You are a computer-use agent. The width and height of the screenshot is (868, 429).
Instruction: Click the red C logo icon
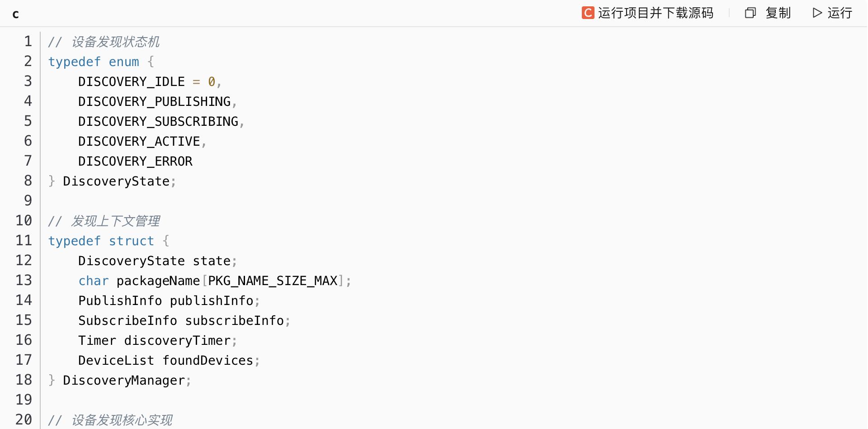tap(588, 13)
